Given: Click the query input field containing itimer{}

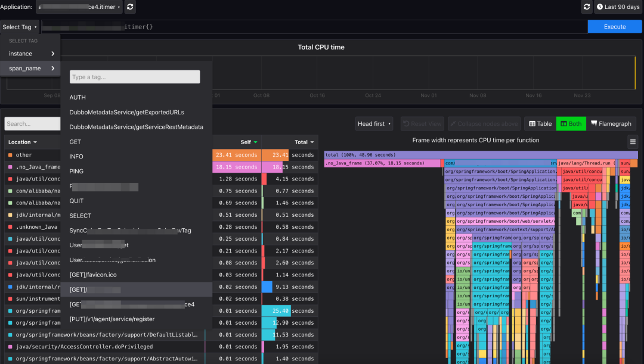Looking at the screenshot, I should [314, 27].
